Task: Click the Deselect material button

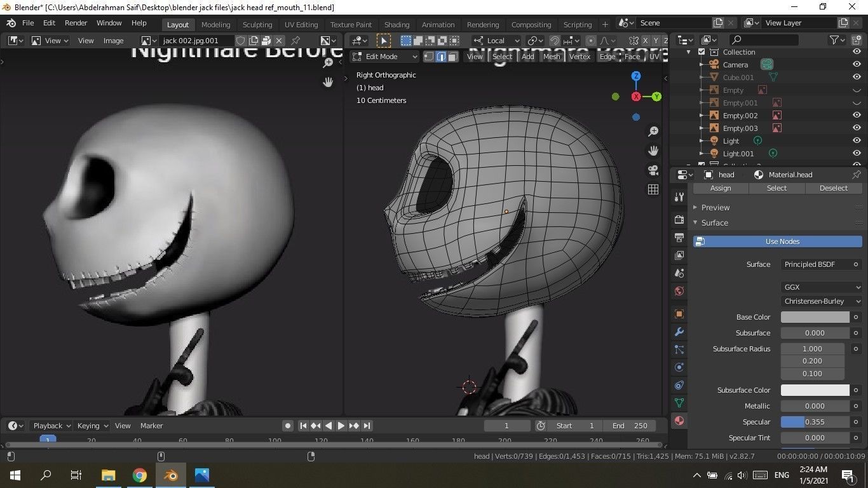Action: click(x=834, y=189)
